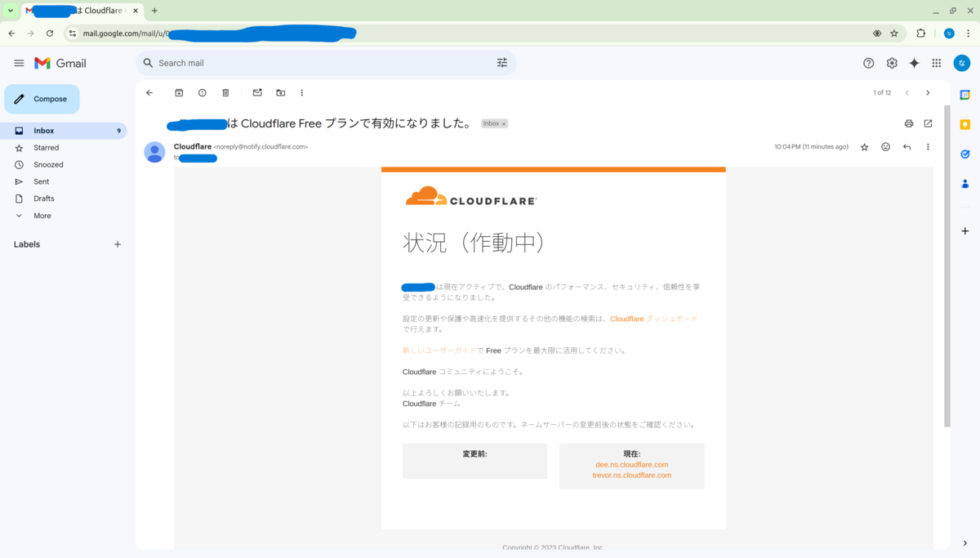The height and width of the screenshot is (558, 980).
Task: Open email in new window
Action: 928,123
